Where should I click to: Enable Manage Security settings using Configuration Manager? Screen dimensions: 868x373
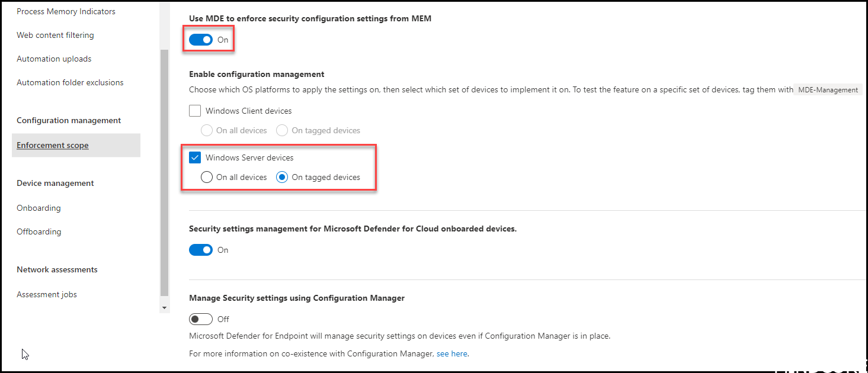[x=201, y=319]
